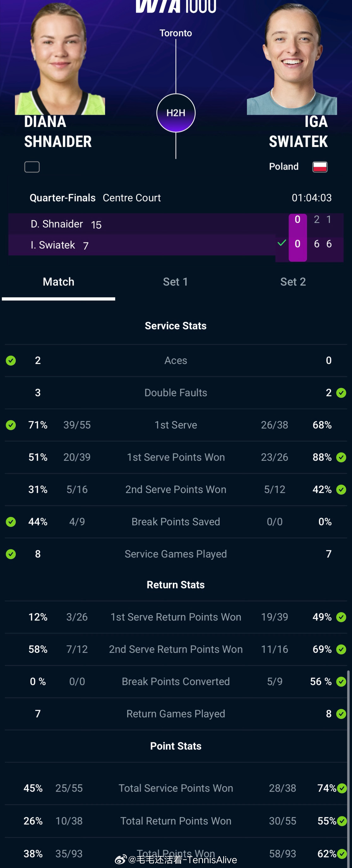The height and width of the screenshot is (868, 352).
Task: Open the H2H head-to-head circle
Action: click(176, 113)
